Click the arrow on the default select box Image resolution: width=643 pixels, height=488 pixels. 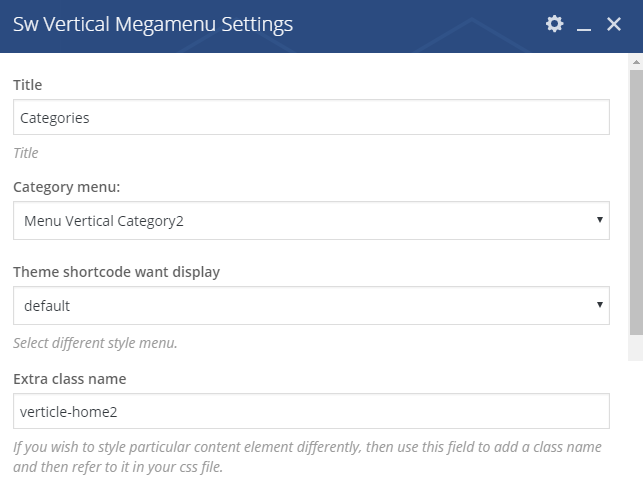click(x=600, y=305)
